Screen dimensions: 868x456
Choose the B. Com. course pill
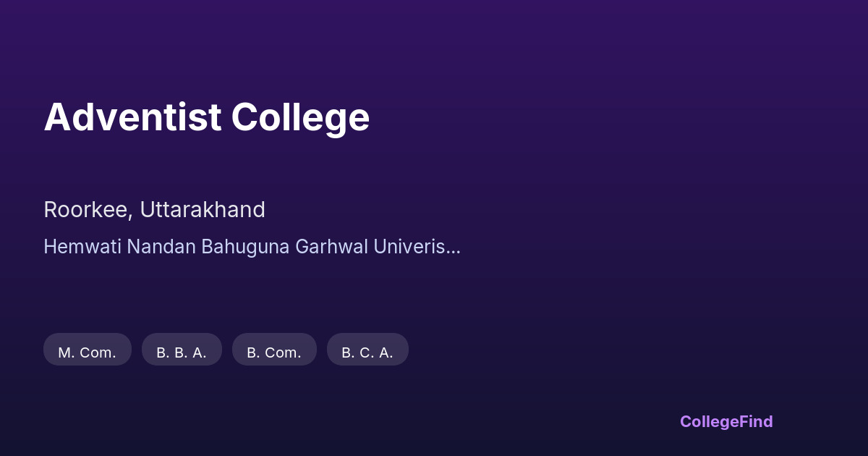[274, 352]
